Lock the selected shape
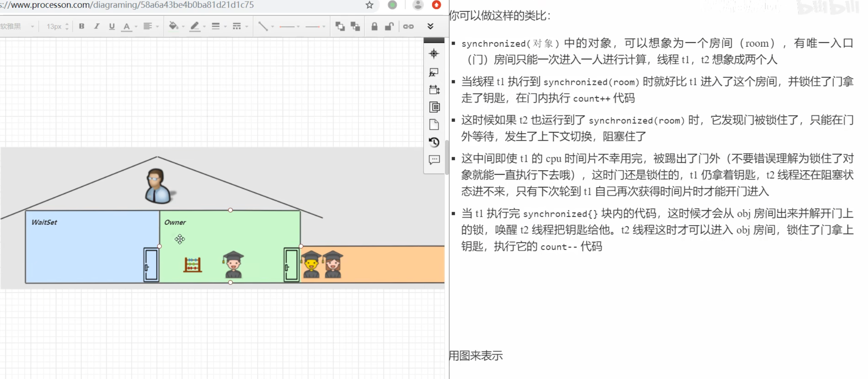Image resolution: width=868 pixels, height=379 pixels. pyautogui.click(x=375, y=26)
